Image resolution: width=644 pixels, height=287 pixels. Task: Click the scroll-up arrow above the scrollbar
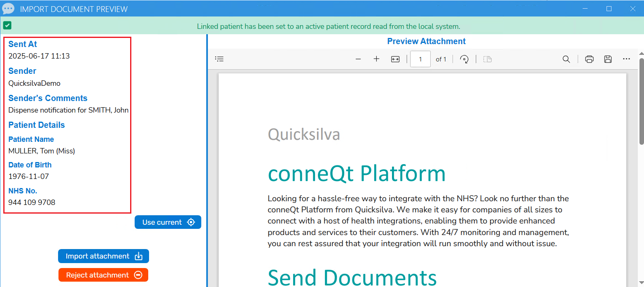pyautogui.click(x=641, y=53)
